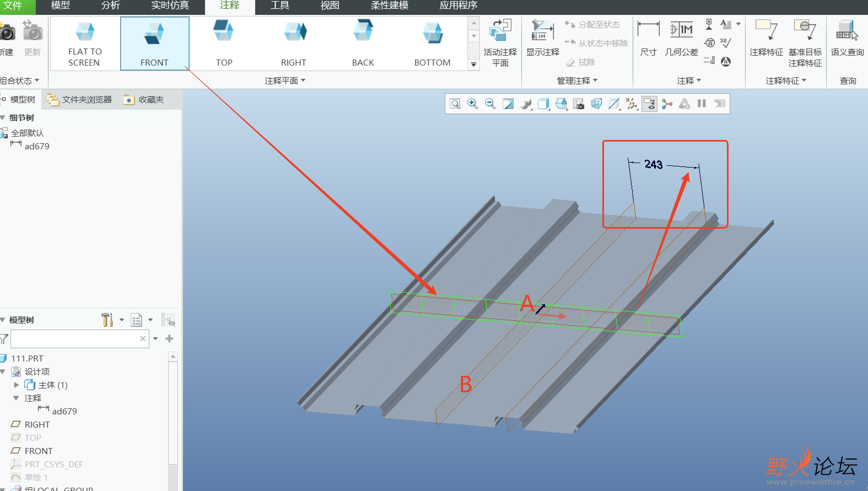Open the 注释 ribbon group dropdown
Viewport: 868px width, 491px height.
point(689,80)
